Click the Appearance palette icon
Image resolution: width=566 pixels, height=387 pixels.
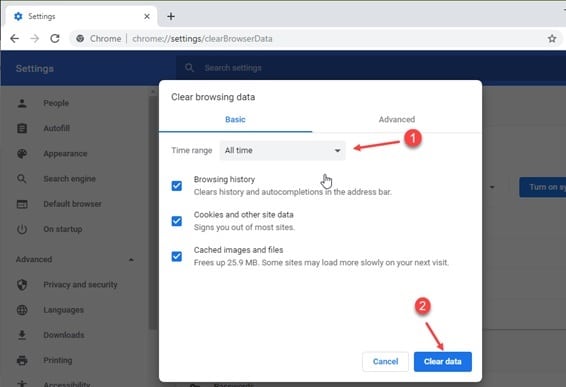tap(22, 153)
